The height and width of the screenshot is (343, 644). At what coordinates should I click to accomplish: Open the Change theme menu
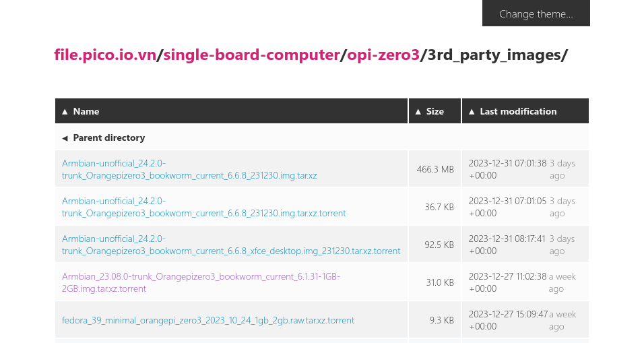pos(536,14)
